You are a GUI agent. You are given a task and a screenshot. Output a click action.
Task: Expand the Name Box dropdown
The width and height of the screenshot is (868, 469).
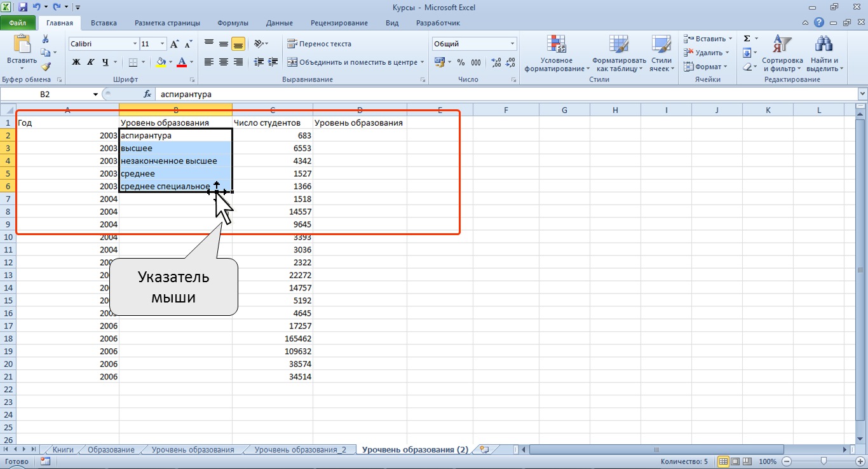pos(95,94)
